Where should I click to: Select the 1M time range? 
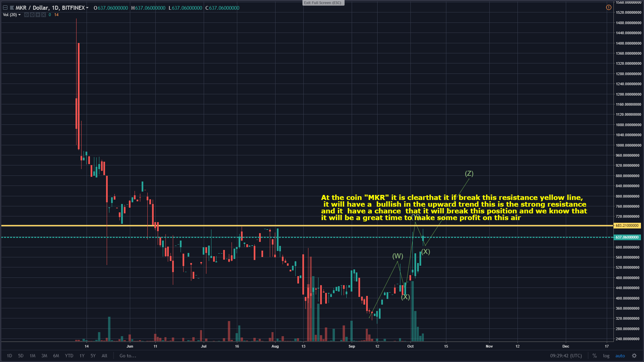[x=33, y=356]
